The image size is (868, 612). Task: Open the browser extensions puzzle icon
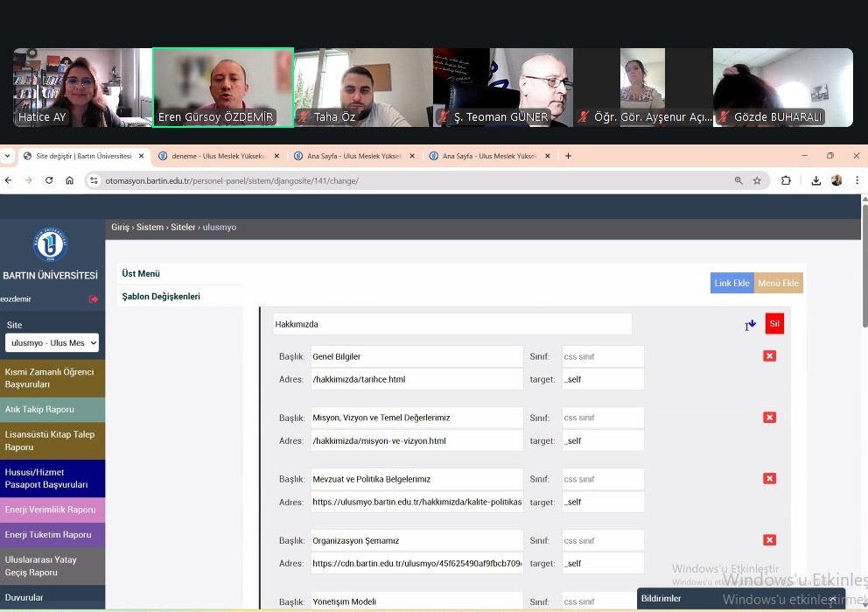[786, 180]
